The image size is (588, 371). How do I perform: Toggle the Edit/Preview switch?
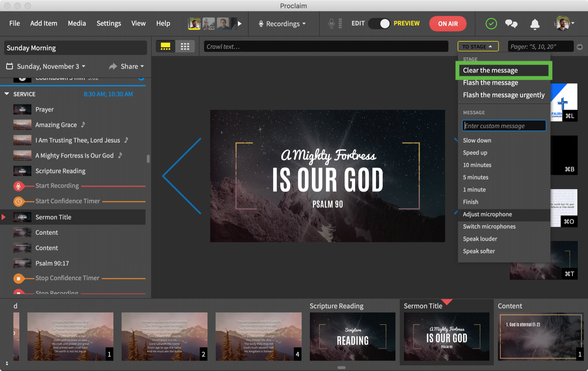pyautogui.click(x=379, y=23)
